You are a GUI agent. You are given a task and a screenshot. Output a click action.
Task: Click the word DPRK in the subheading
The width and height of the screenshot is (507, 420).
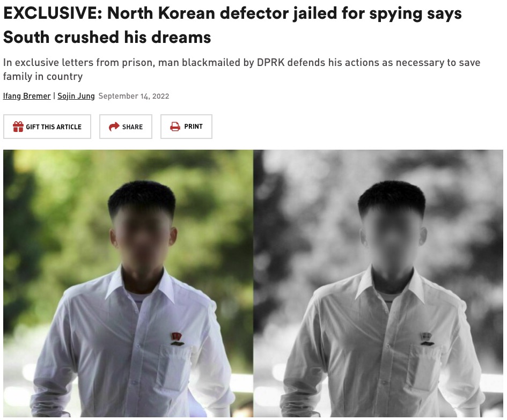pos(270,62)
